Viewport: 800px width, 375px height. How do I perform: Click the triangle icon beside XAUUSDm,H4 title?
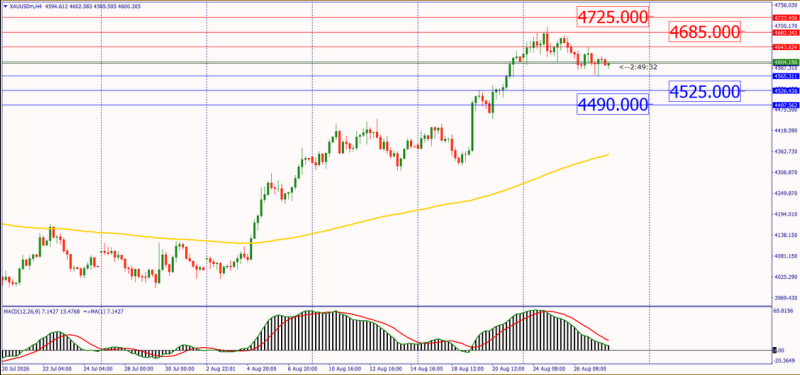[x=5, y=7]
